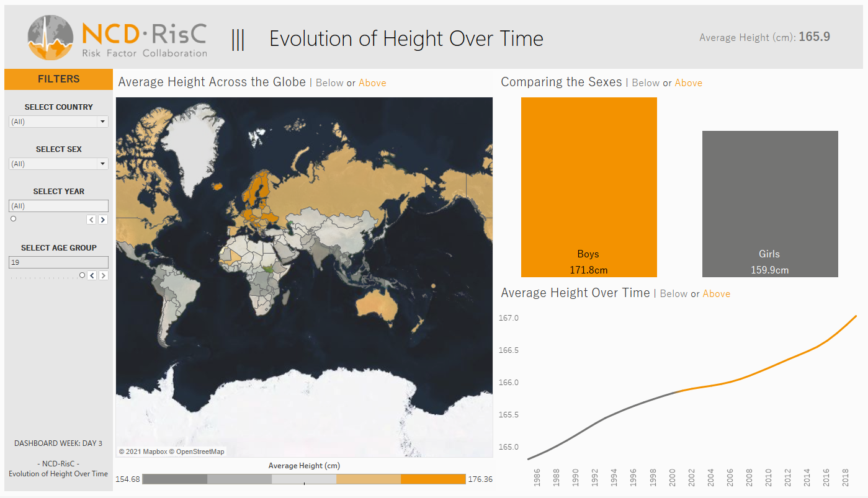The height and width of the screenshot is (498, 868).
Task: Click the '171.8cm' Boys value label
Action: [x=589, y=270]
